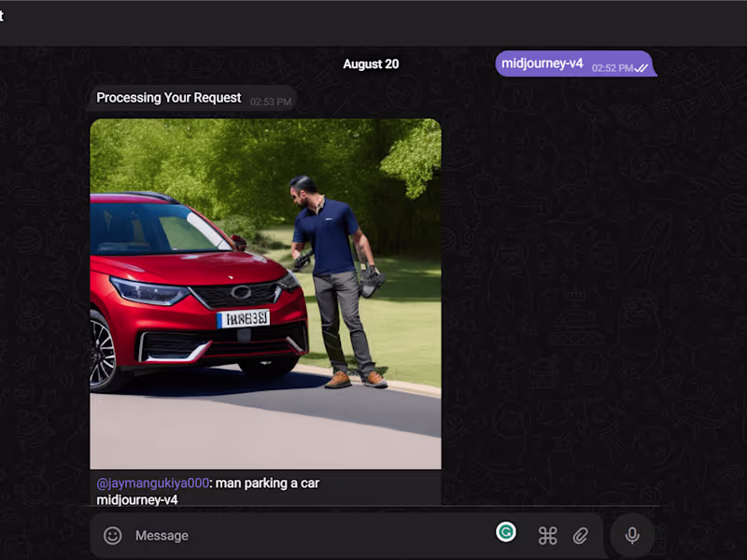
Task: Click the midjourney-v4 caption line below image
Action: point(137,500)
